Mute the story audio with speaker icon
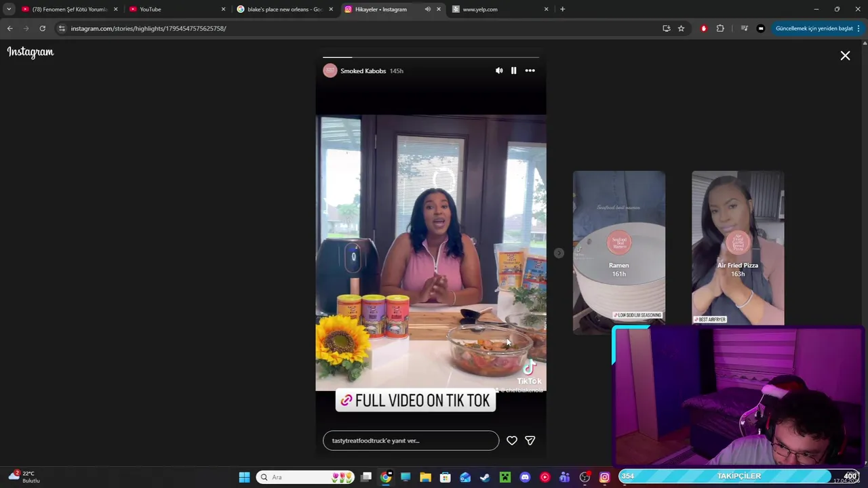The height and width of the screenshot is (488, 868). 499,70
